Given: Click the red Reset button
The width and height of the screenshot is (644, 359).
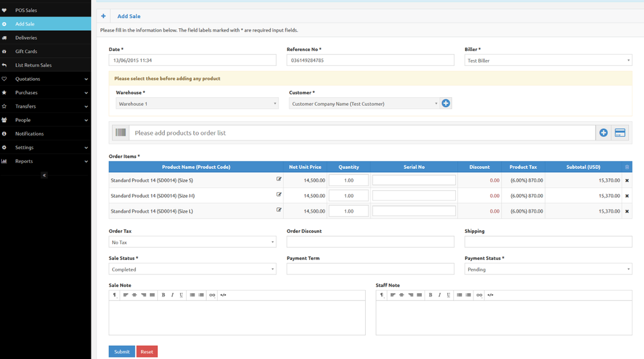Looking at the screenshot, I should [x=147, y=352].
